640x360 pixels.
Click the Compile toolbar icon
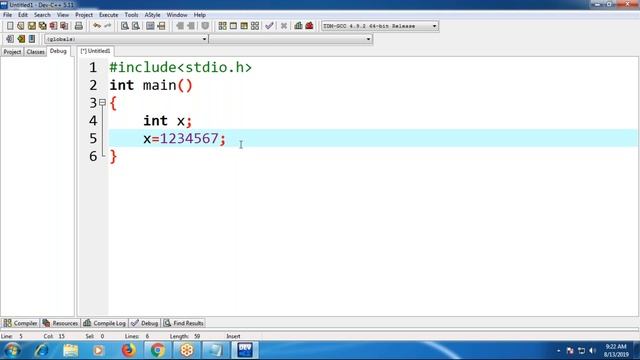(x=222, y=26)
